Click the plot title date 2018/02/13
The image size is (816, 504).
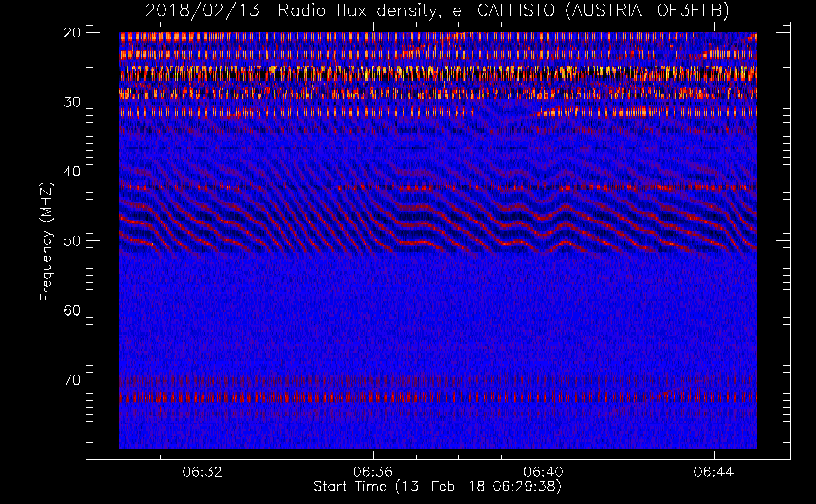tap(203, 10)
